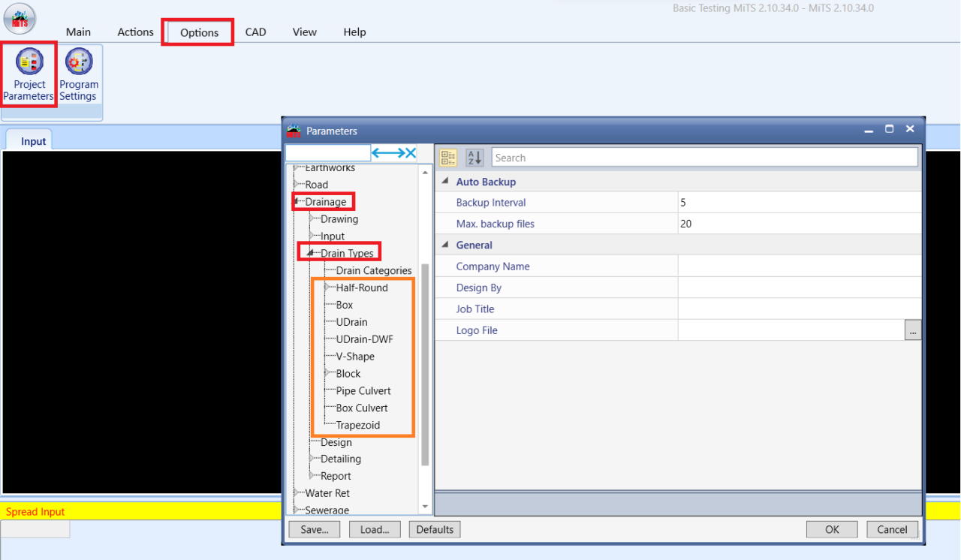The height and width of the screenshot is (560, 961).
Task: Click the Load... button
Action: point(375,529)
